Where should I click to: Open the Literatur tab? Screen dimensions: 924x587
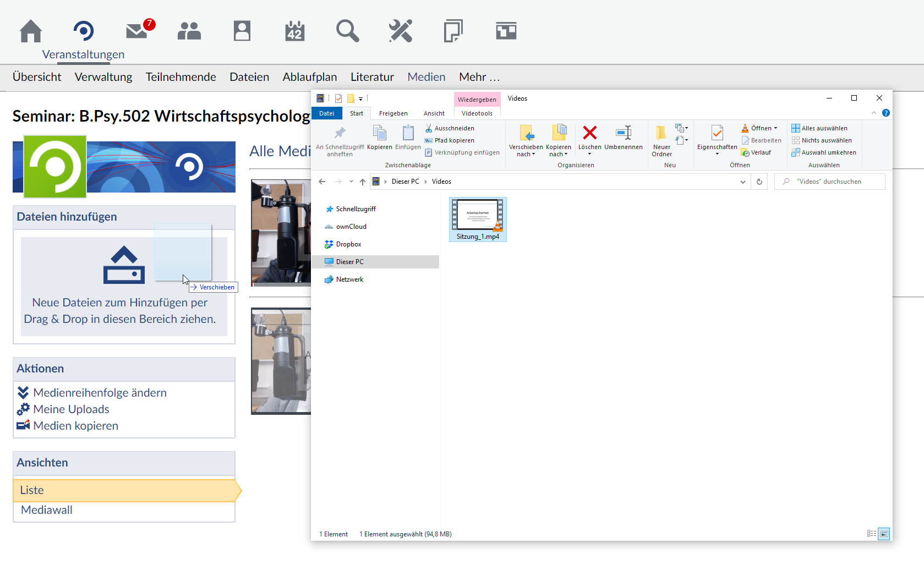tap(373, 77)
